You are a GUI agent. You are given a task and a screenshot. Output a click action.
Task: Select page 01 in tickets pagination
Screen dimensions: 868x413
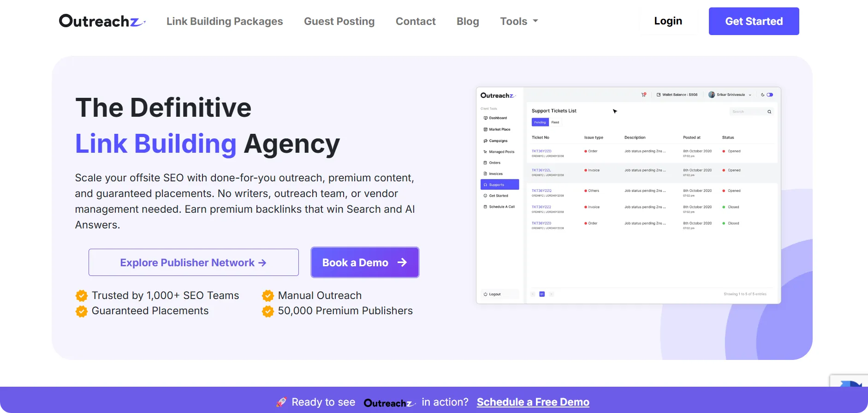coord(542,294)
